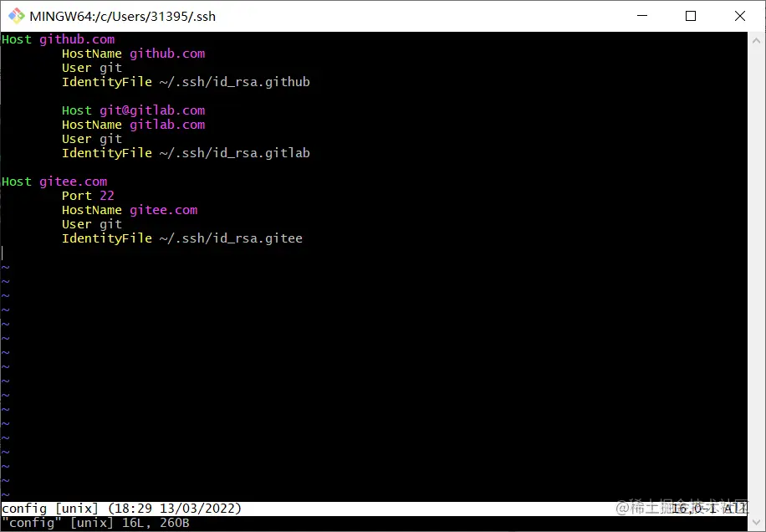The image size is (766, 532).
Task: Click 'Port 22' line
Action: point(88,196)
